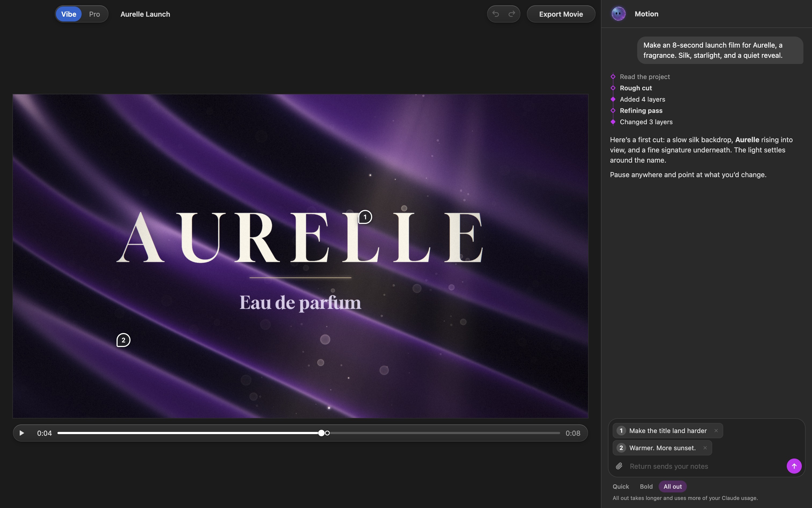Click the 'Changed 3 layers' step
Viewport: 812px width, 508px height.
[x=646, y=122]
